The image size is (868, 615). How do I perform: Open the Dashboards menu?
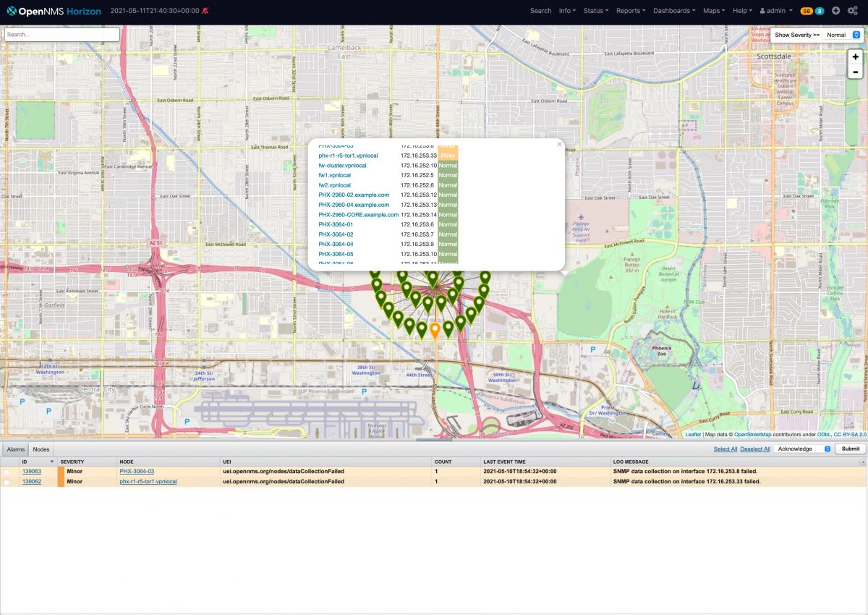click(x=672, y=11)
